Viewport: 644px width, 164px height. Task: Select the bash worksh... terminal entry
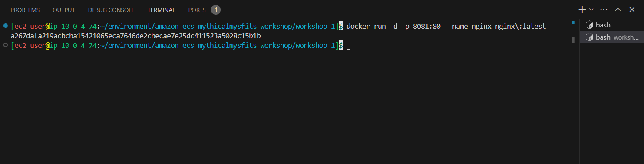coord(611,37)
